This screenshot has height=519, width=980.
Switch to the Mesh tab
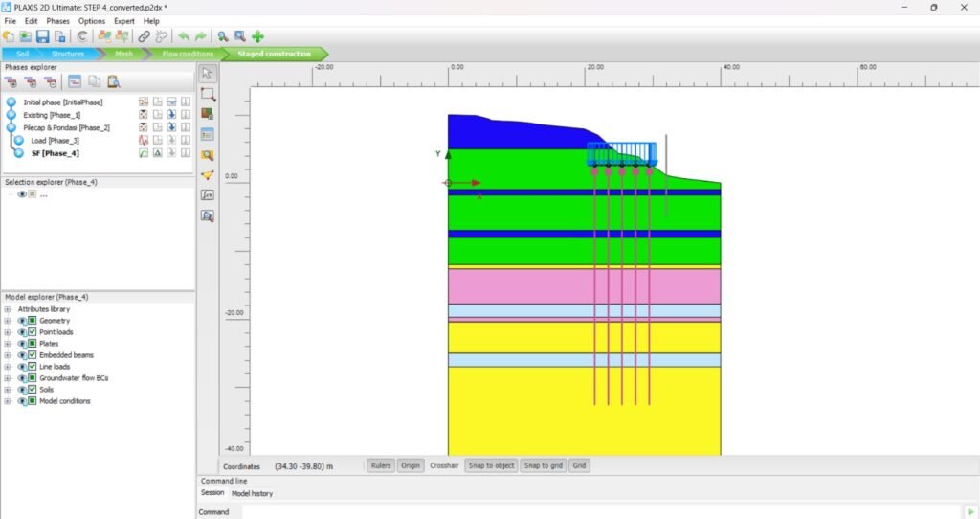123,54
